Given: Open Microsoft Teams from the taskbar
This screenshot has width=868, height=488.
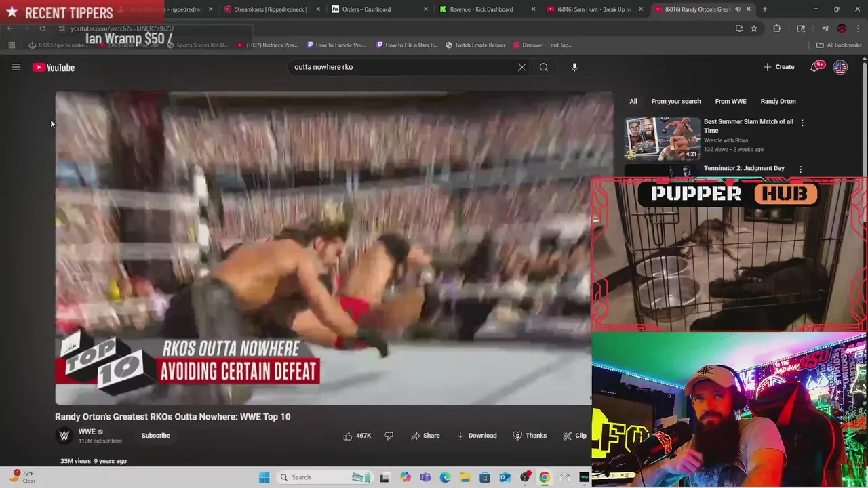Looking at the screenshot, I should pyautogui.click(x=425, y=477).
